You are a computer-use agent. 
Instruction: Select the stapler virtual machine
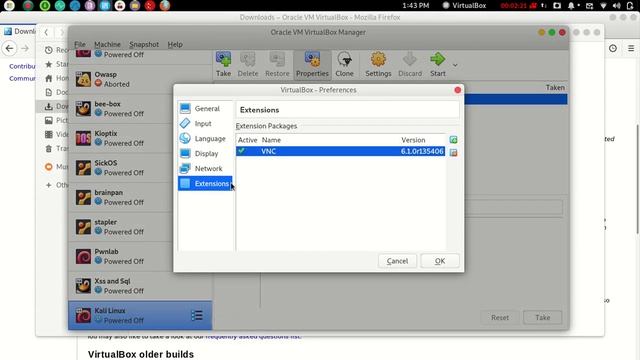140,227
